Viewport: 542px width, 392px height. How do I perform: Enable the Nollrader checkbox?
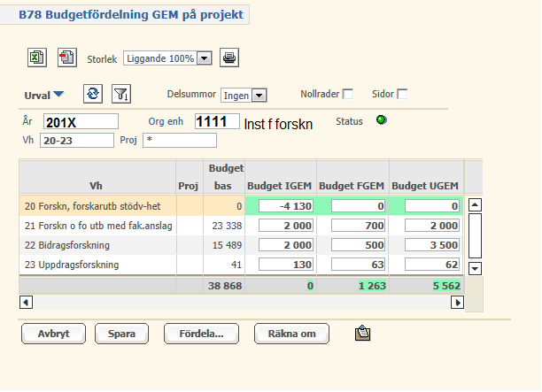[x=348, y=94]
